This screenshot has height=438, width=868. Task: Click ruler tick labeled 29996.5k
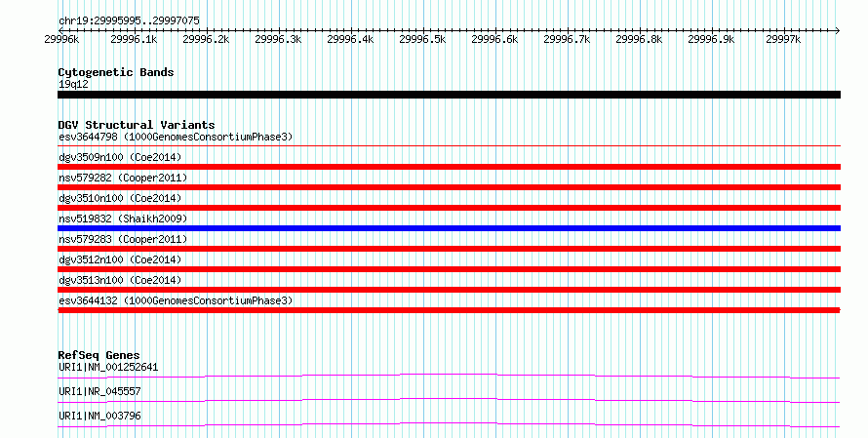[x=422, y=39]
